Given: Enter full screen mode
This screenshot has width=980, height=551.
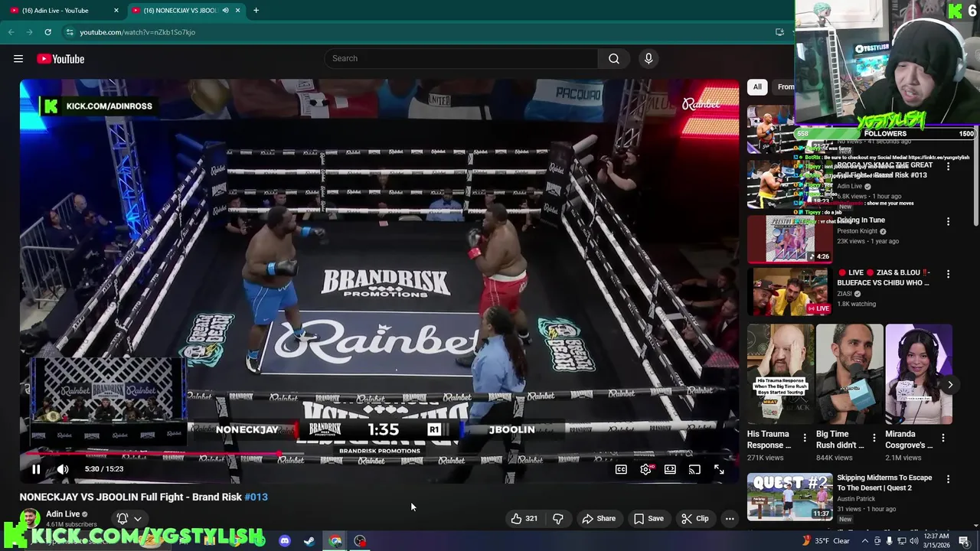Looking at the screenshot, I should (719, 469).
